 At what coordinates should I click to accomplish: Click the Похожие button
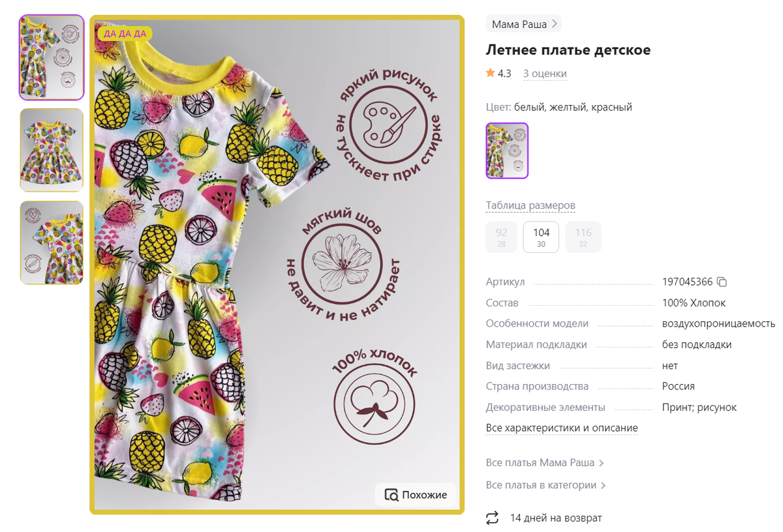[x=416, y=495]
